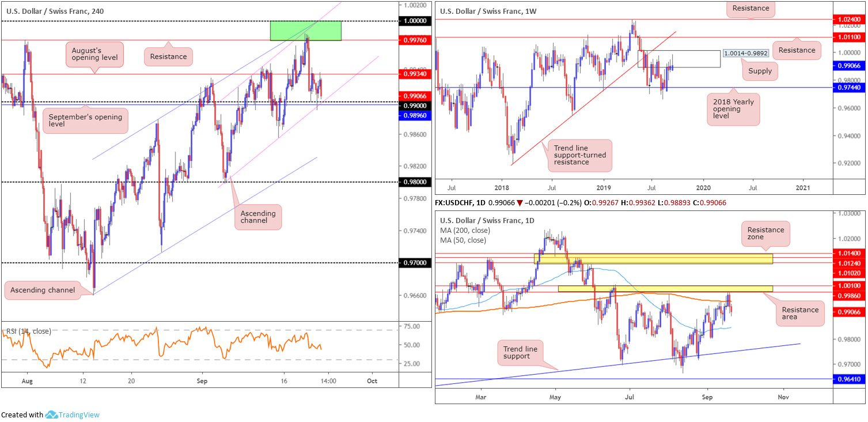Click the '1.0014-0.9892' supply range label
868x422 pixels.
(746, 53)
